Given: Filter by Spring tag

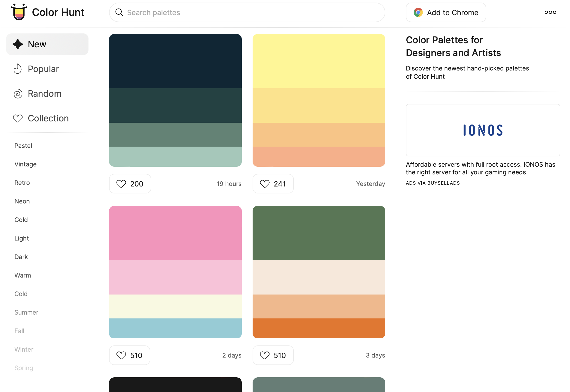Looking at the screenshot, I should [24, 368].
